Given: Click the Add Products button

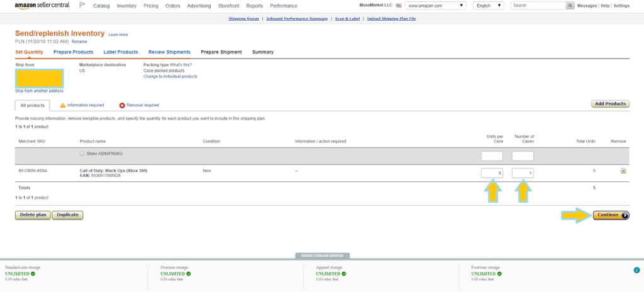Looking at the screenshot, I should pos(610,104).
